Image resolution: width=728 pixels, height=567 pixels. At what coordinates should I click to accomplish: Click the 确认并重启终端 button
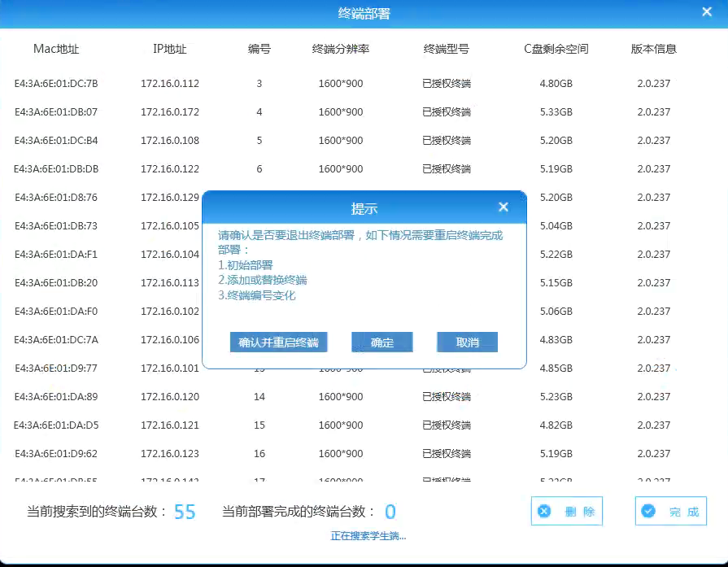(278, 342)
